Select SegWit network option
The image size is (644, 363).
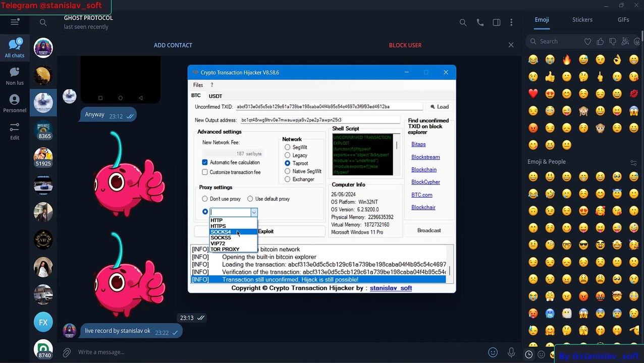tap(287, 147)
